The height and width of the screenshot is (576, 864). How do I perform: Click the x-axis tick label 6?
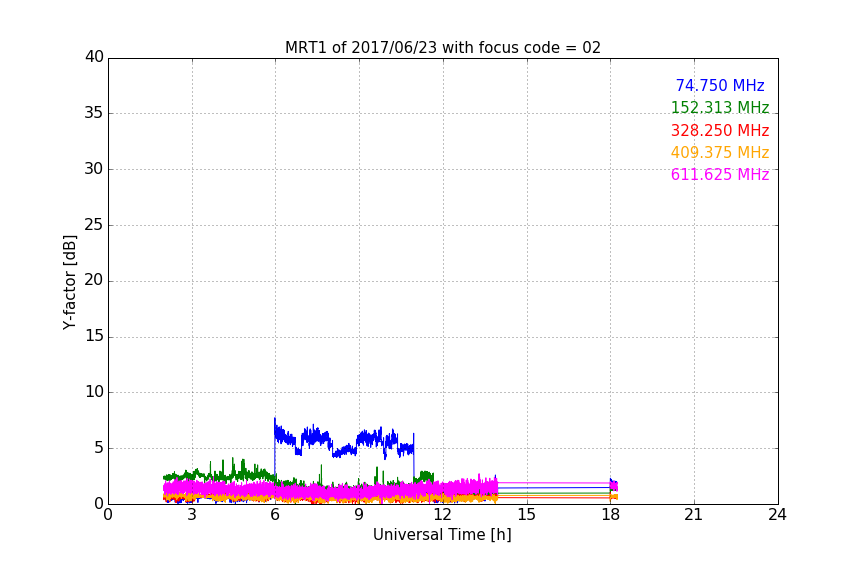point(276,515)
